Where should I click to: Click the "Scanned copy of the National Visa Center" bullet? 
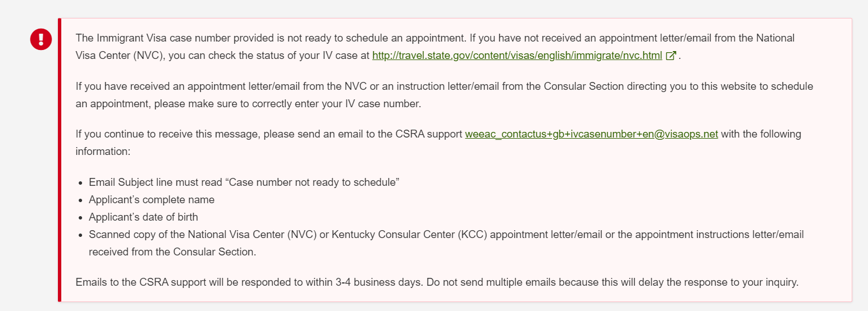[446, 243]
